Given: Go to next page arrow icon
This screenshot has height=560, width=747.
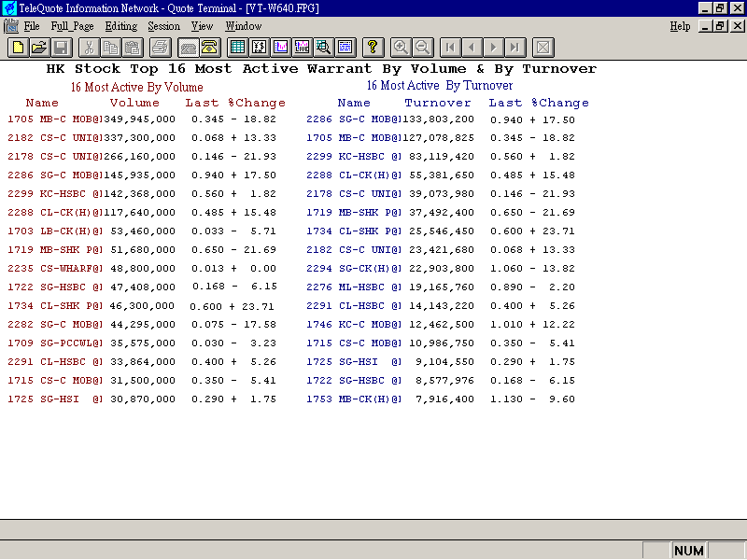Looking at the screenshot, I should 494,48.
